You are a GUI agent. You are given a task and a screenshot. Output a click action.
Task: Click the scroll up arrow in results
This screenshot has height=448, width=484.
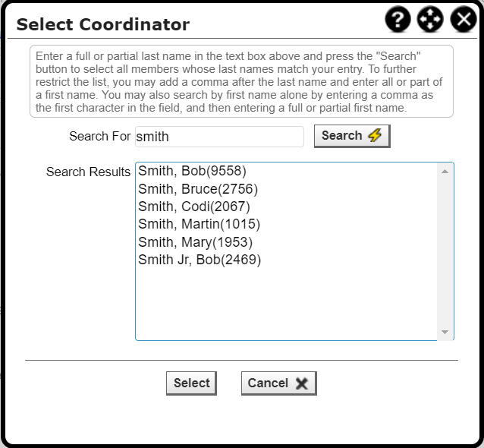[445, 172]
